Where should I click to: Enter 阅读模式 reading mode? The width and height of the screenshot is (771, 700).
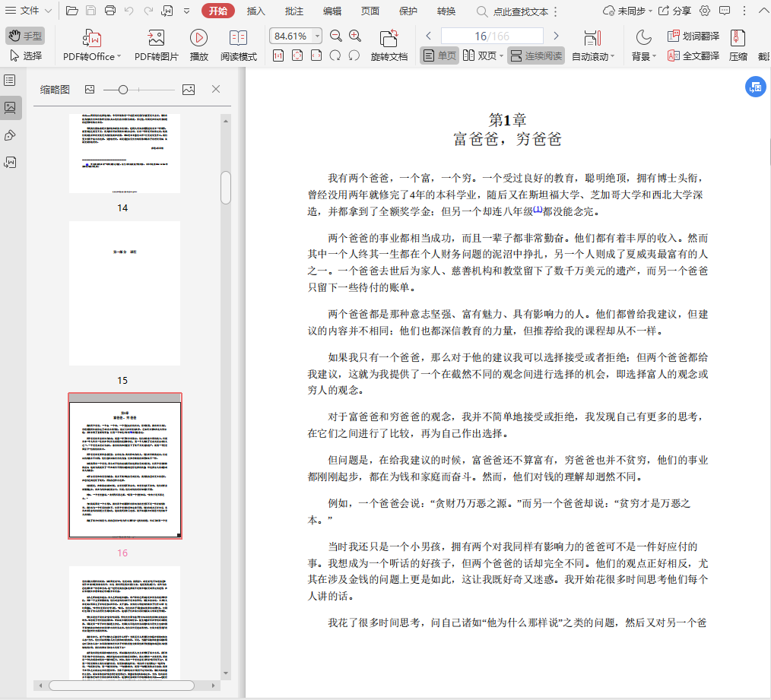point(239,46)
